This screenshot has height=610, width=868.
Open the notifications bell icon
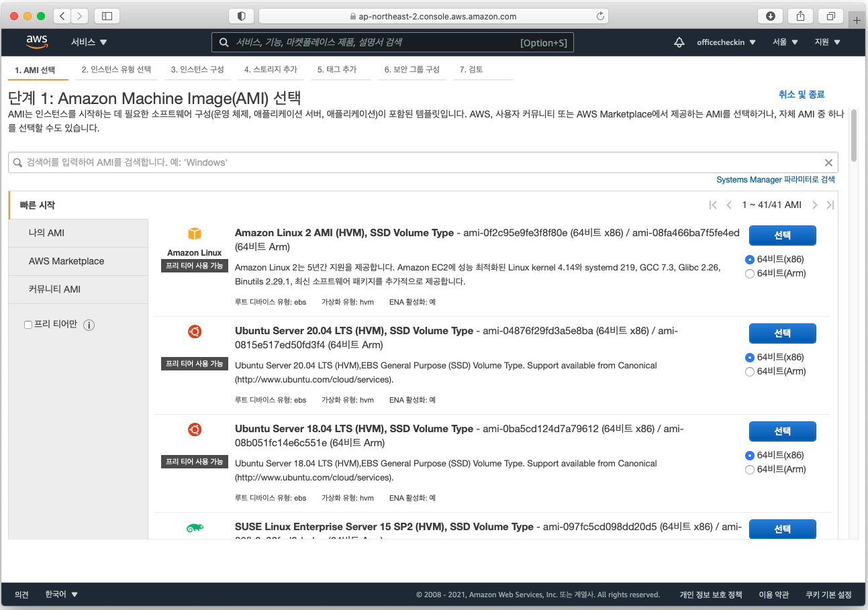coord(679,42)
